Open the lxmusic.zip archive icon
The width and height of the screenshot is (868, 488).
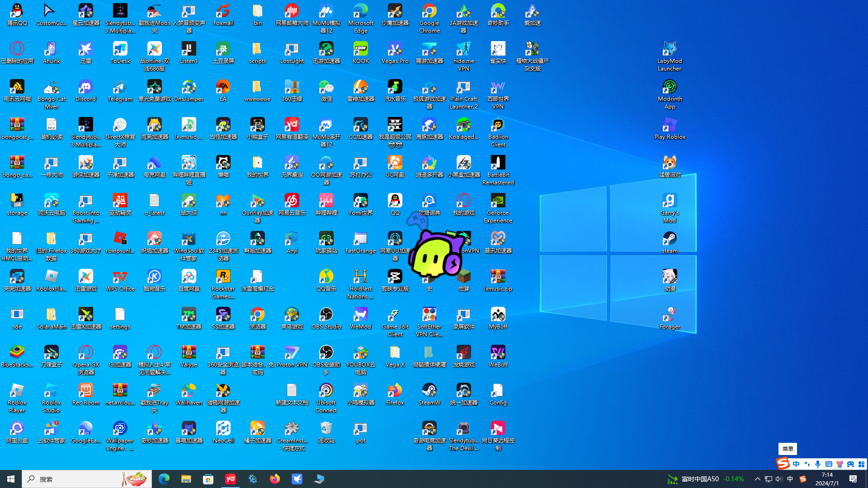click(x=498, y=281)
